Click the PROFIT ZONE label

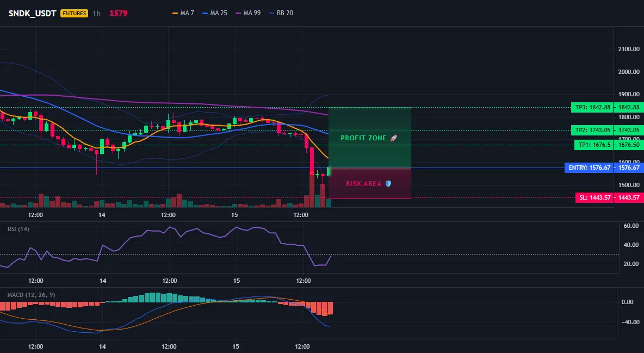[x=363, y=138]
